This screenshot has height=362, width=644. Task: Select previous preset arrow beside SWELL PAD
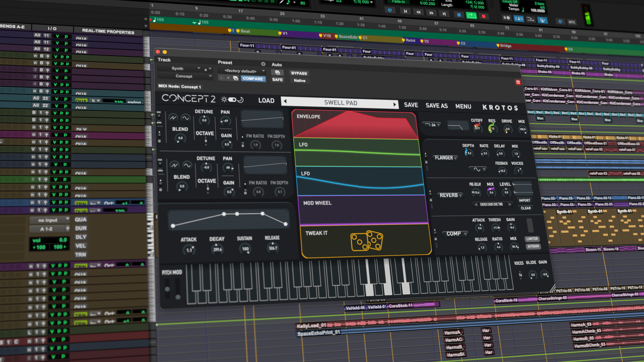(x=285, y=101)
